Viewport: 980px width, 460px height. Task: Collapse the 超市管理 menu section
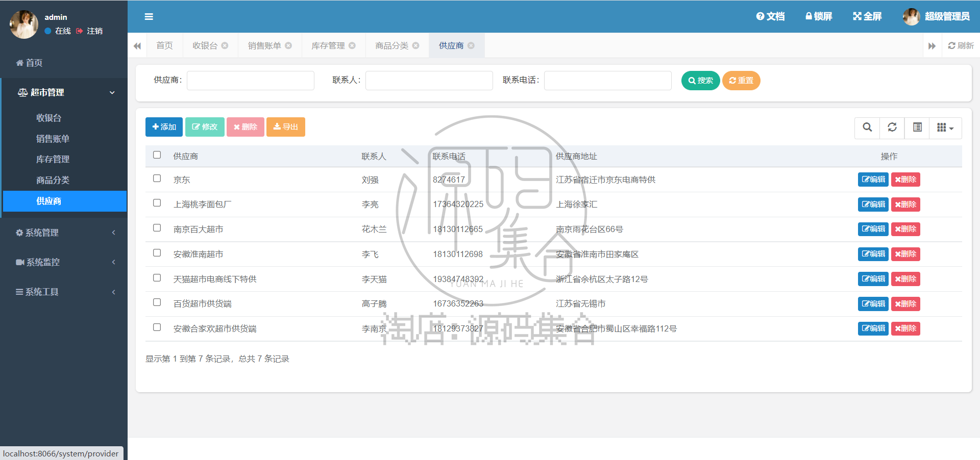(64, 92)
